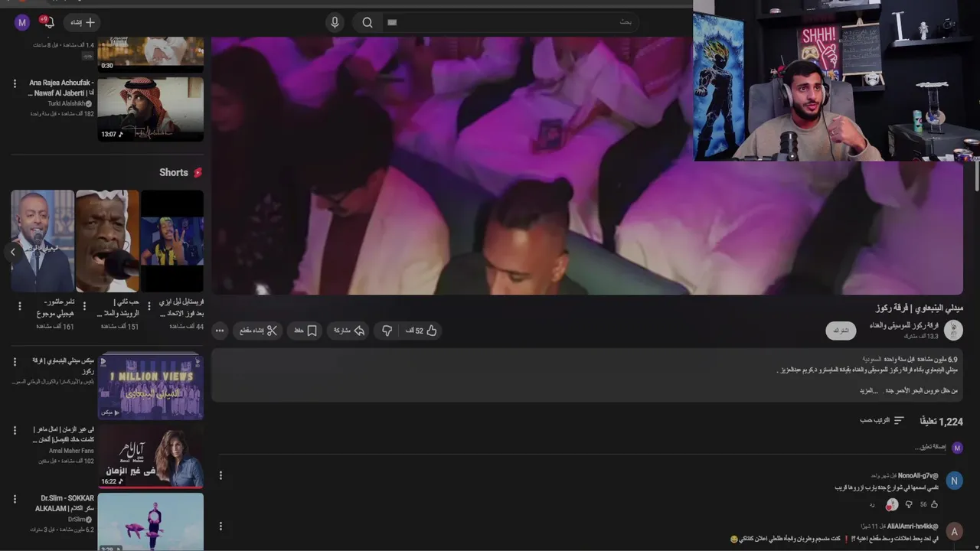Open the فرقة ركوز channel avatar
The width and height of the screenshot is (980, 551).
[953, 331]
